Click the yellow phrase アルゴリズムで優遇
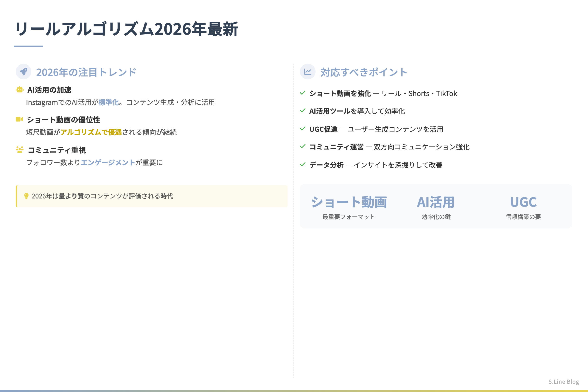 91,132
